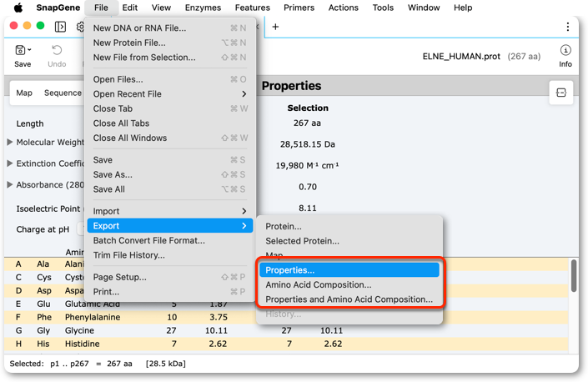Click the Selected p1 .. p267 status text
588x382 pixels.
point(49,364)
